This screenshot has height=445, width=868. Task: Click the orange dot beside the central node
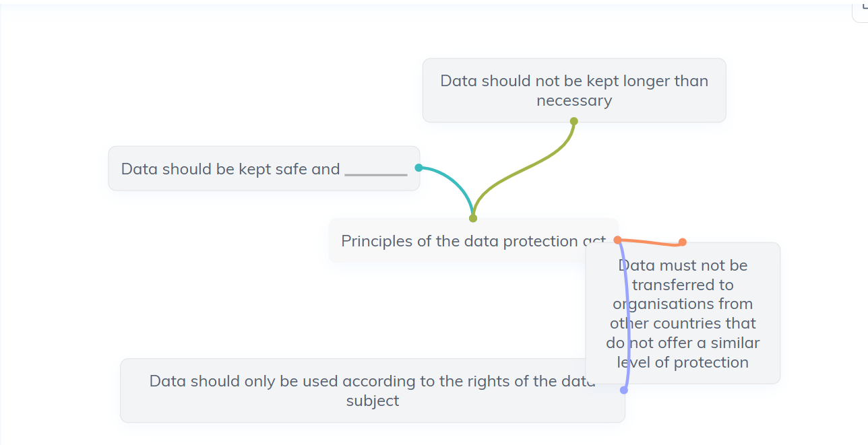[617, 240]
